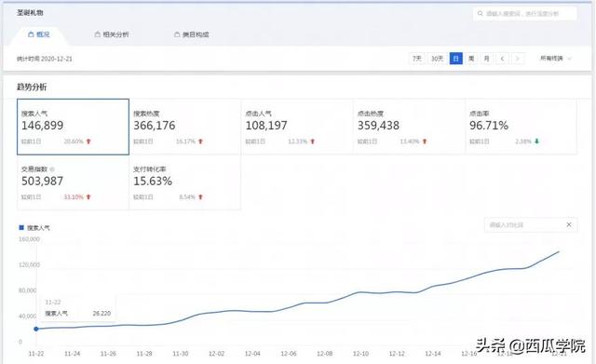Click the 11-30 label on the x-axis
Screen dimensions: 596x364
point(180,354)
